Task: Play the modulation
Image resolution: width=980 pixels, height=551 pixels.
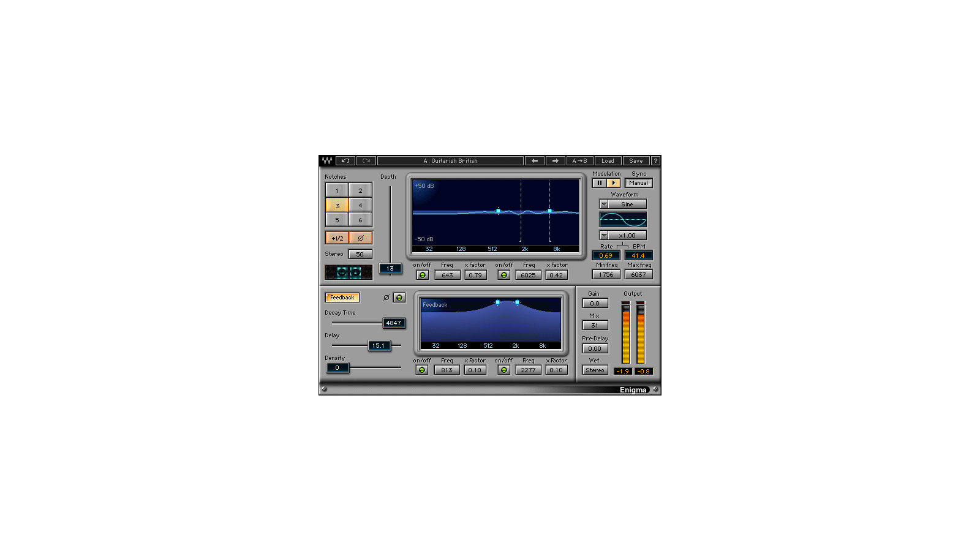Action: tap(613, 182)
